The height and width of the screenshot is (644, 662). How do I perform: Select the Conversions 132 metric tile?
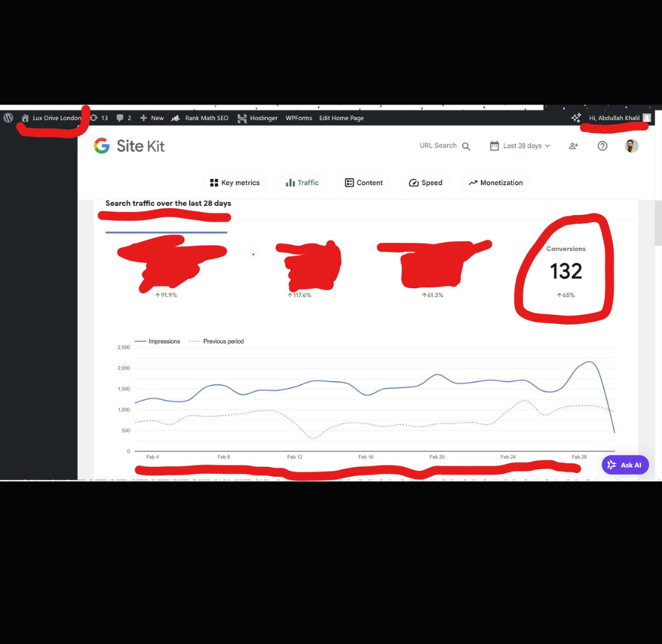(x=566, y=271)
